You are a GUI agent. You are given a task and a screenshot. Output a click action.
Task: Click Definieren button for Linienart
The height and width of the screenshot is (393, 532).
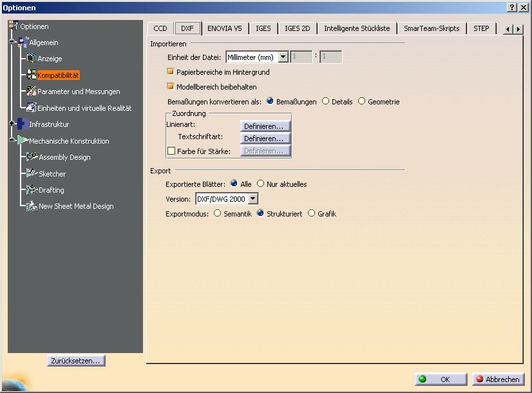[x=265, y=126]
